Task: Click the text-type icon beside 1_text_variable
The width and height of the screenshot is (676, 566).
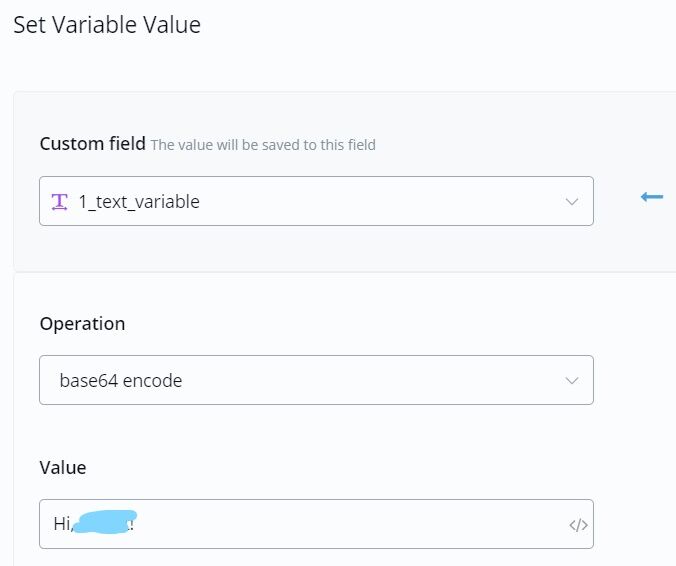Action: [59, 201]
